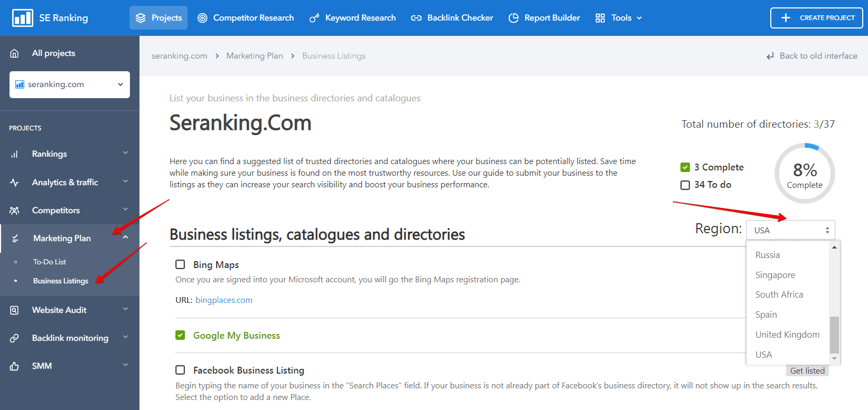Open the Tools dropdown arrow in top bar
The width and height of the screenshot is (868, 410).
[639, 18]
